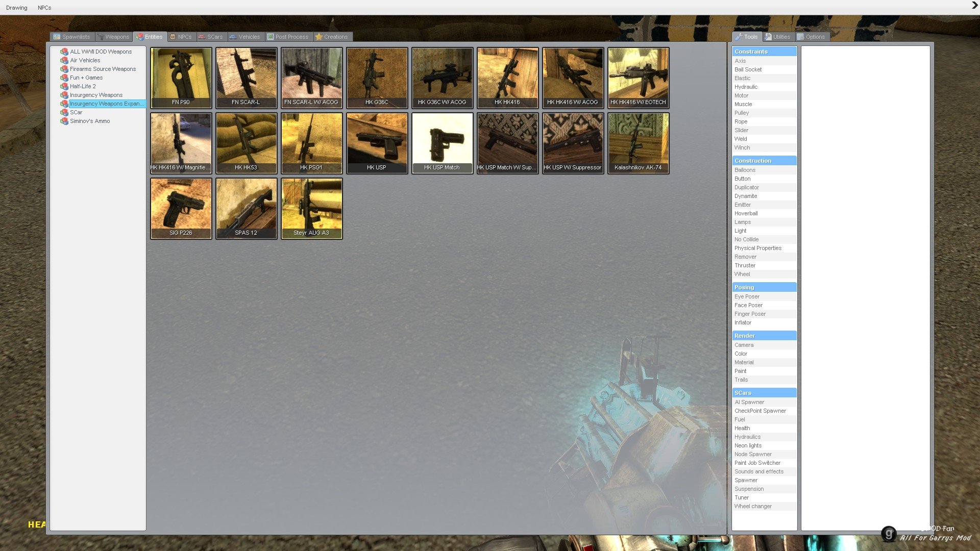This screenshot has width=980, height=551.
Task: Choose HK HK416 W/ ACOG thumbnail
Action: tap(573, 78)
